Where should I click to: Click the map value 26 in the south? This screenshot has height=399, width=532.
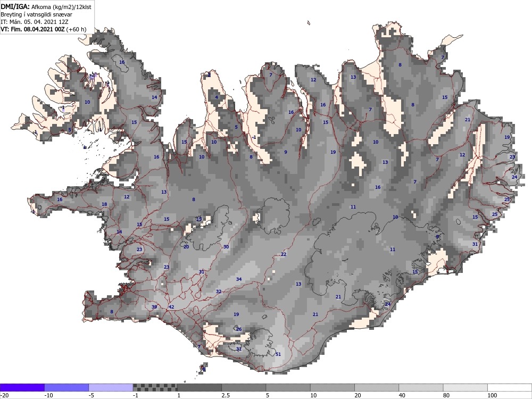pyautogui.click(x=239, y=329)
